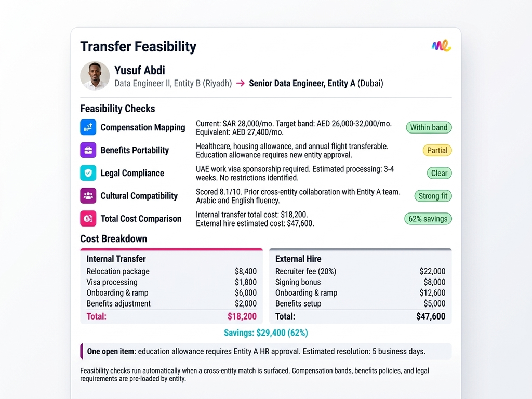
Task: Click the 'Within band' status badge
Action: 429,127
